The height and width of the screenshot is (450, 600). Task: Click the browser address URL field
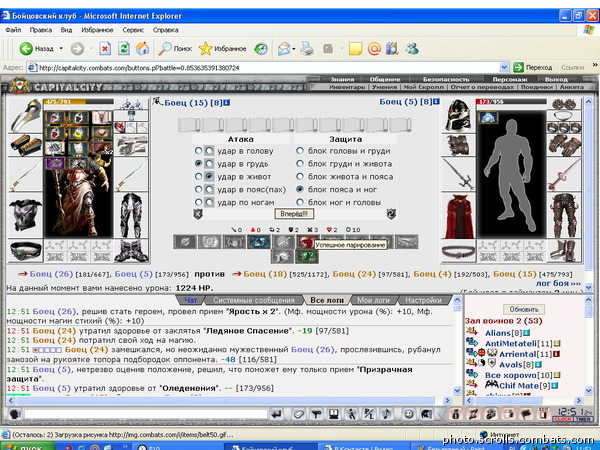pyautogui.click(x=263, y=68)
